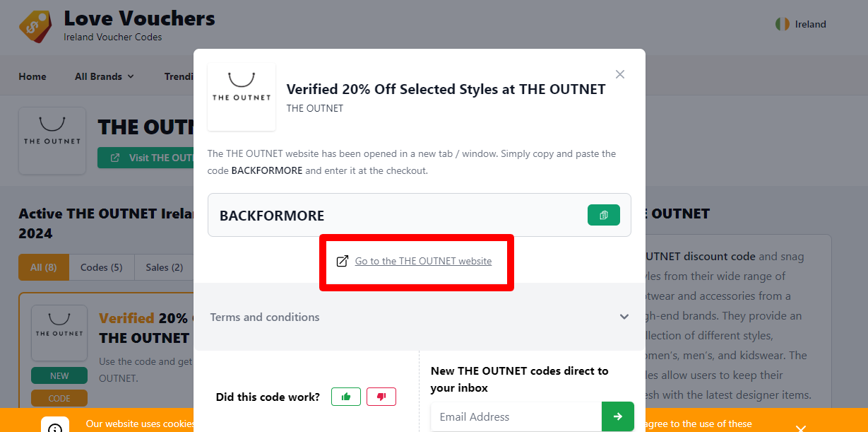868x432 pixels.
Task: Click the orange CODE badge
Action: click(x=59, y=397)
